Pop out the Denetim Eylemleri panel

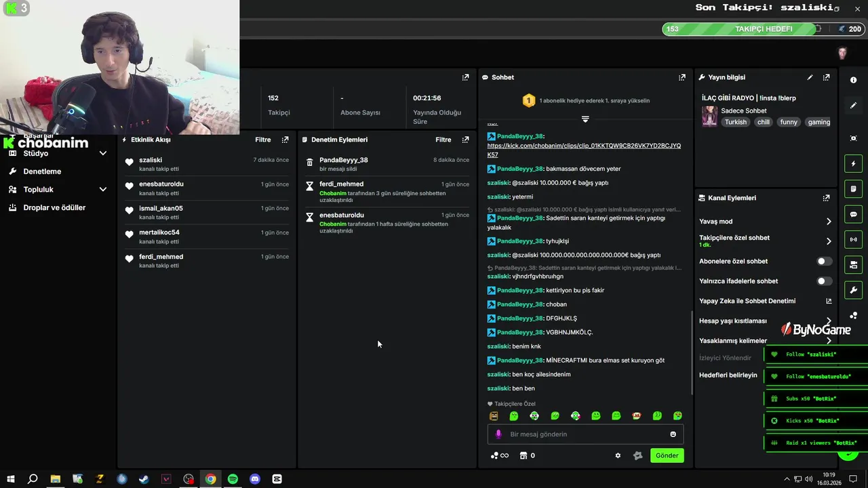point(465,140)
